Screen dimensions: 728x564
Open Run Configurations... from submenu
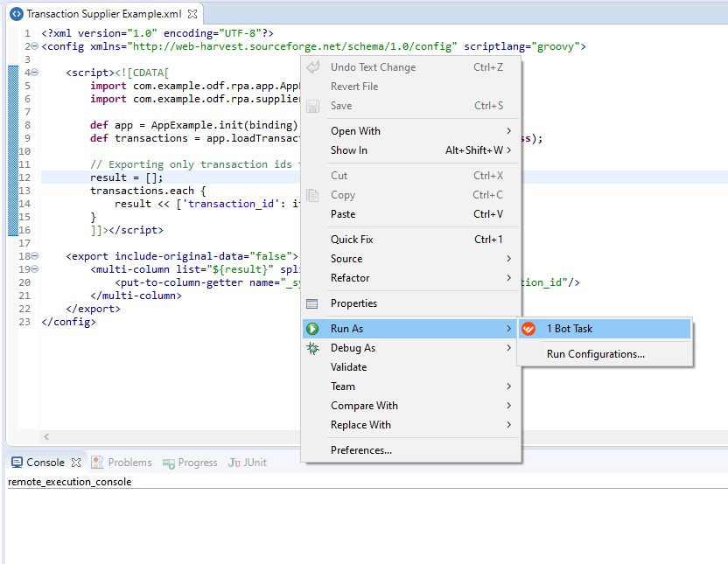pyautogui.click(x=605, y=354)
